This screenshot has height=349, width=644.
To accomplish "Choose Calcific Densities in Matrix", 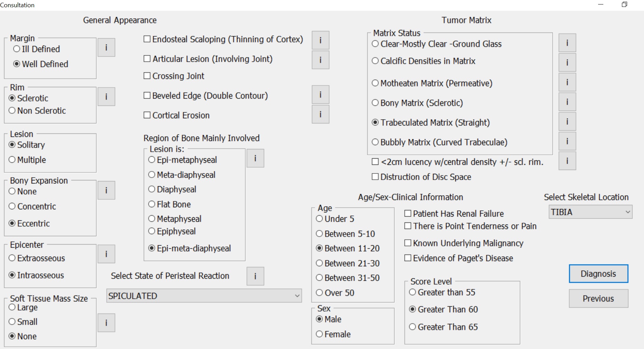I will [424, 61].
